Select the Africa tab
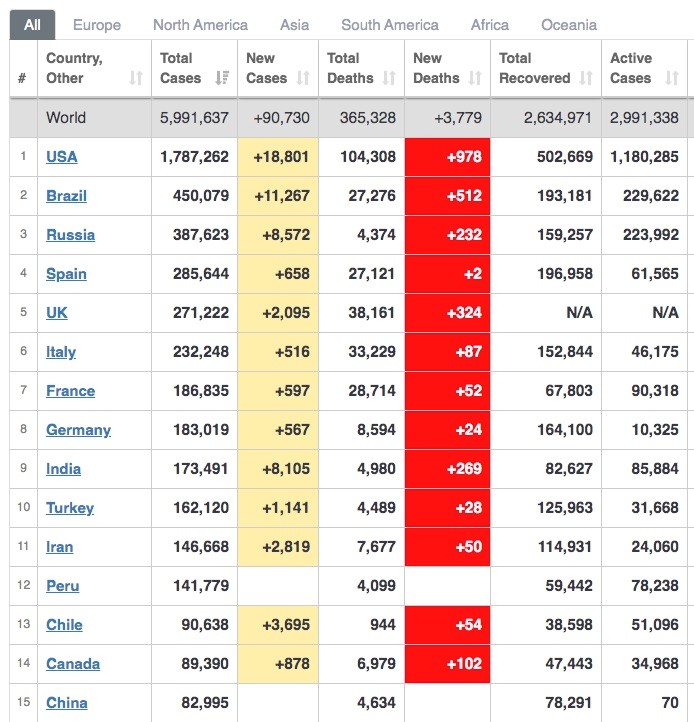Screen dimensions: 694x722 coord(489,25)
